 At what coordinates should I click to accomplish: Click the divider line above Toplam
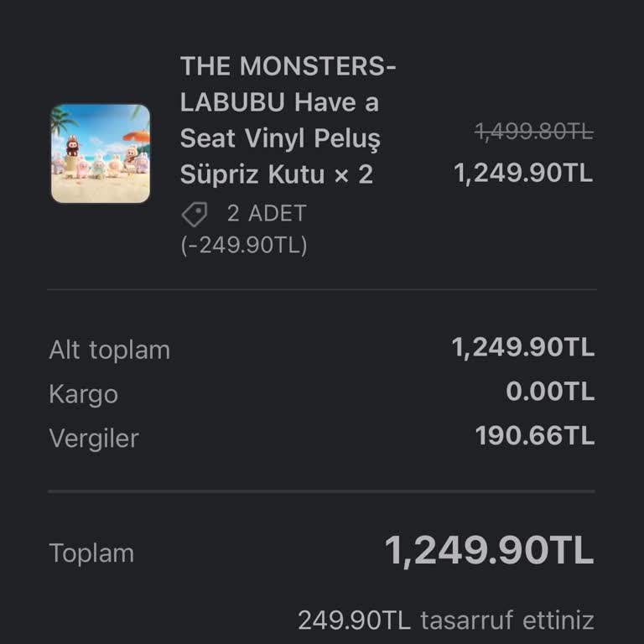[x=322, y=491]
